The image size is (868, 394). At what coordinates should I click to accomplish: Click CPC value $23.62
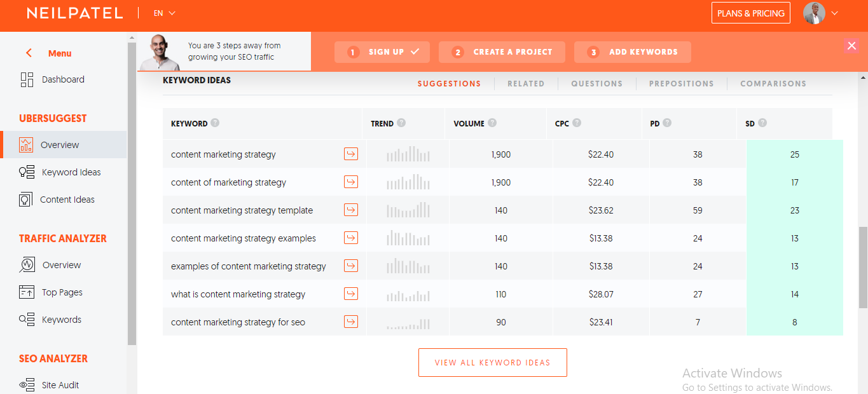click(601, 210)
